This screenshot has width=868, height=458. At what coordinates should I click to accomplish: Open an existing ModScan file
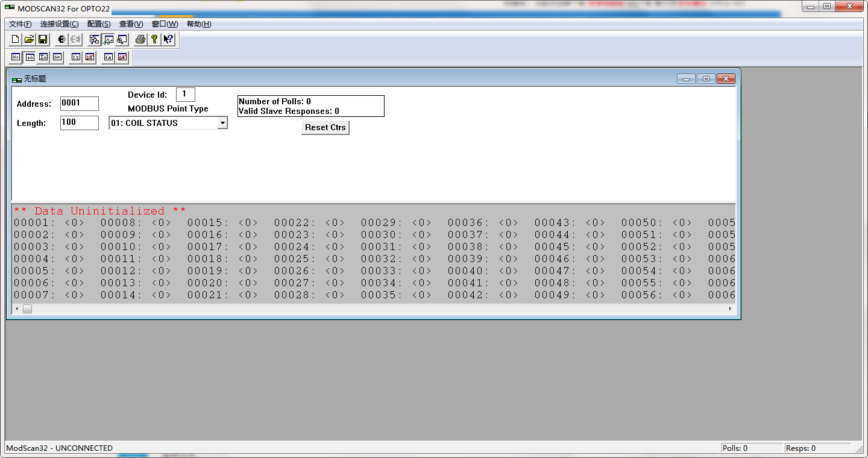(x=29, y=39)
